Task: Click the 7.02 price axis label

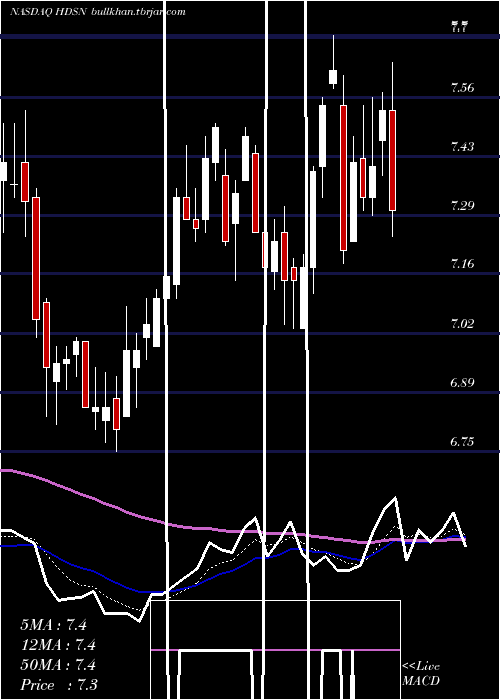Action: (x=462, y=323)
